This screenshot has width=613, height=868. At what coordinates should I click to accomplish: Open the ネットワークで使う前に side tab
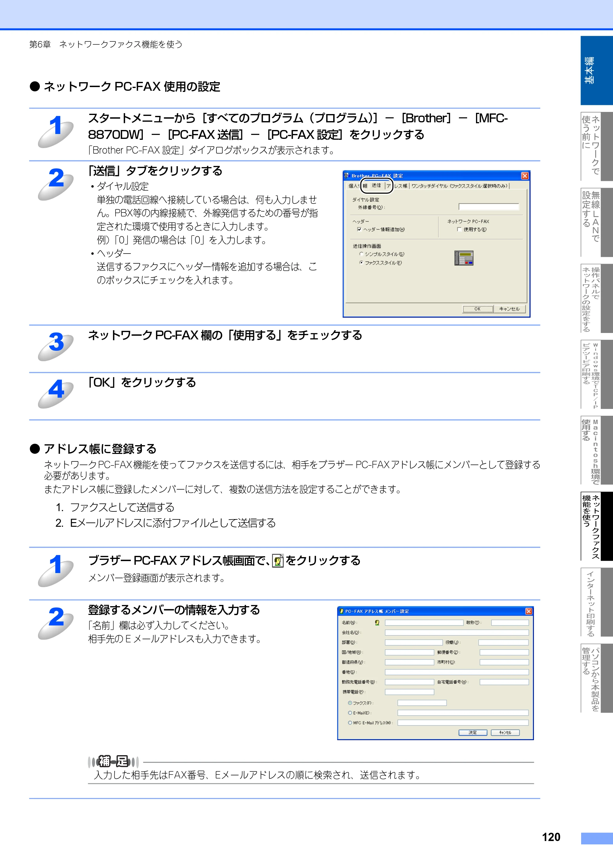tap(596, 146)
